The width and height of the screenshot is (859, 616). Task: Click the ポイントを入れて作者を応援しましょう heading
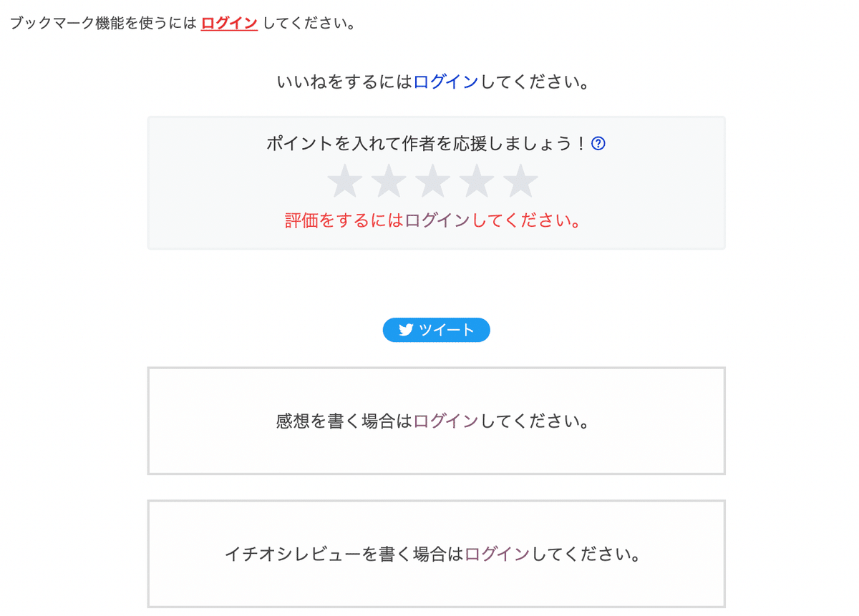(427, 144)
